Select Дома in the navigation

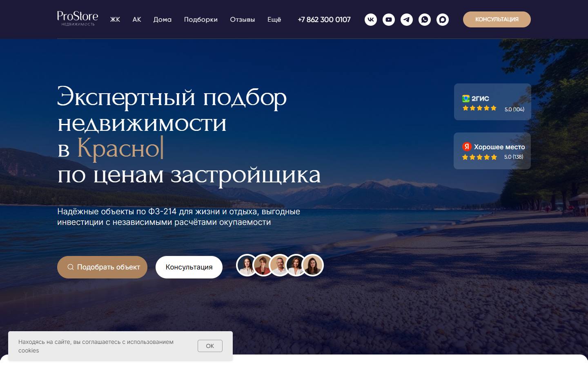tap(163, 20)
